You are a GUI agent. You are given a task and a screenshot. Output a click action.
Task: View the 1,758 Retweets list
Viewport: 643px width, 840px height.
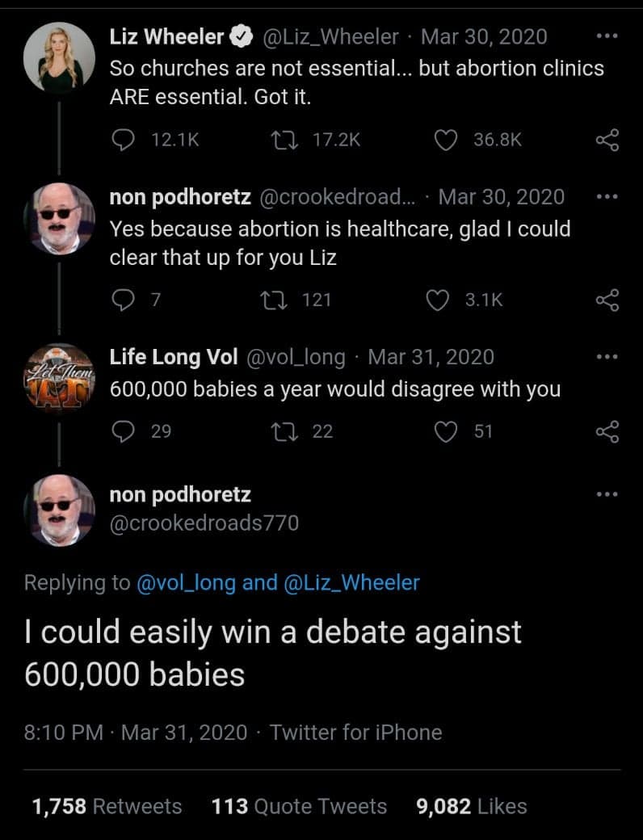click(x=107, y=806)
